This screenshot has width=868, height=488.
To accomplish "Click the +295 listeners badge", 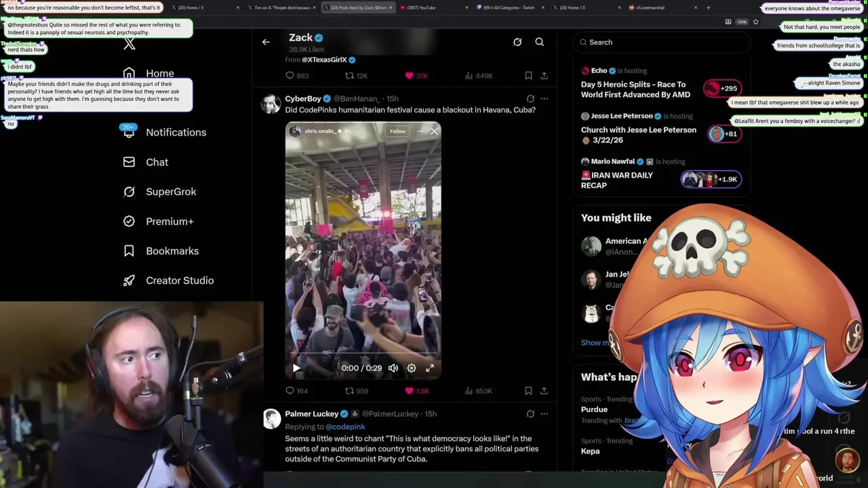I will [722, 88].
